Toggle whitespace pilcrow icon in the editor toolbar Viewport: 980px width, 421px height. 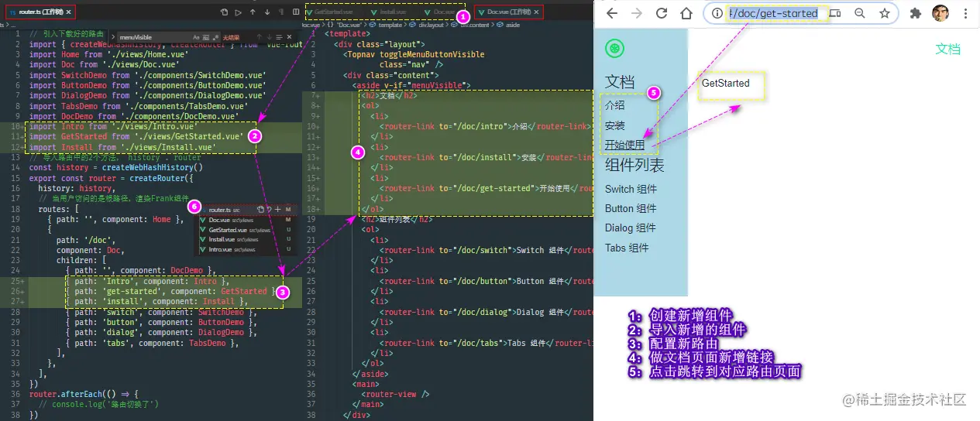[x=280, y=12]
